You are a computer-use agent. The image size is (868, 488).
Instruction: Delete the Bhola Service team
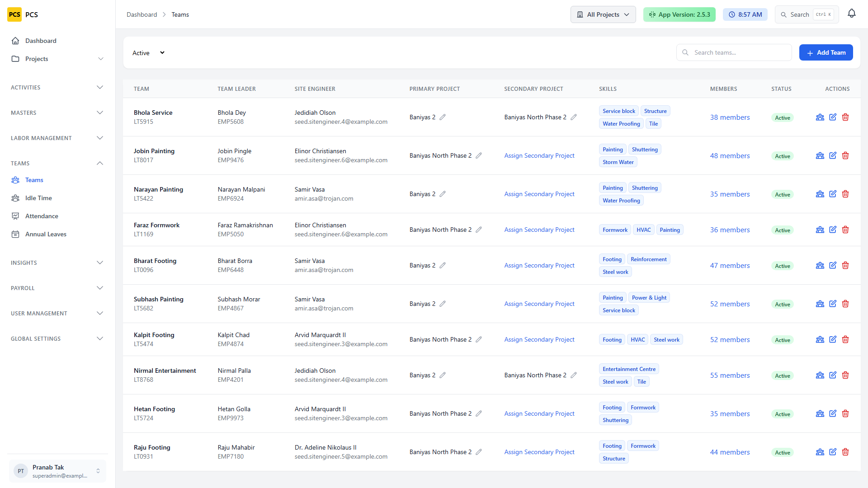pyautogui.click(x=845, y=117)
